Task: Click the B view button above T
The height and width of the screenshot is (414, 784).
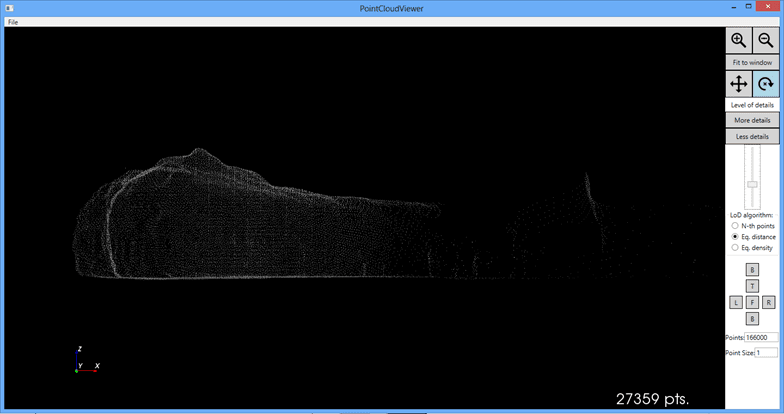Action: tap(752, 270)
